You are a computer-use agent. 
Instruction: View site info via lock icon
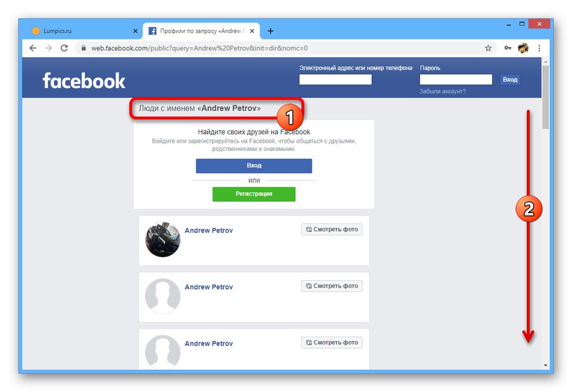tap(84, 48)
